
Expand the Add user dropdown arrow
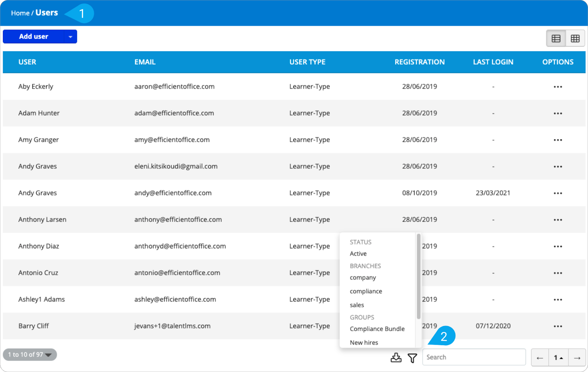(x=70, y=37)
